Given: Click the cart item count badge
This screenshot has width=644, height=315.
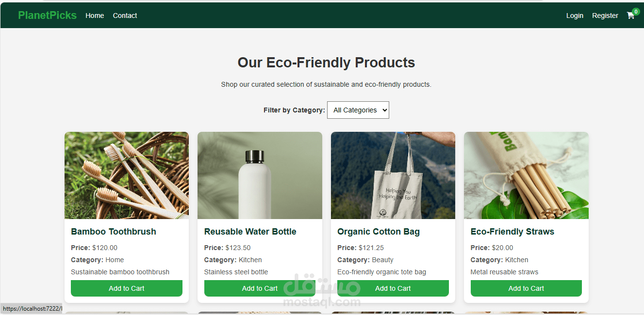Looking at the screenshot, I should point(636,11).
